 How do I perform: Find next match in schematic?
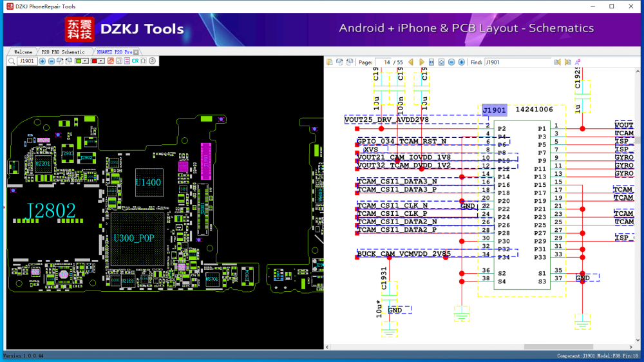click(567, 62)
